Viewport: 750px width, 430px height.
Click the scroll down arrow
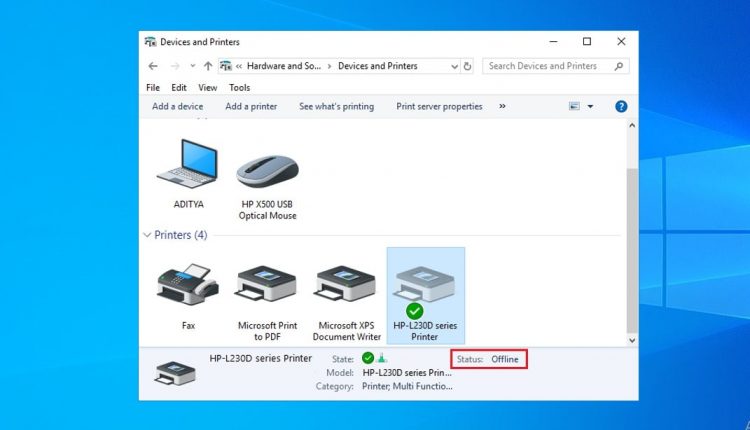(632, 341)
